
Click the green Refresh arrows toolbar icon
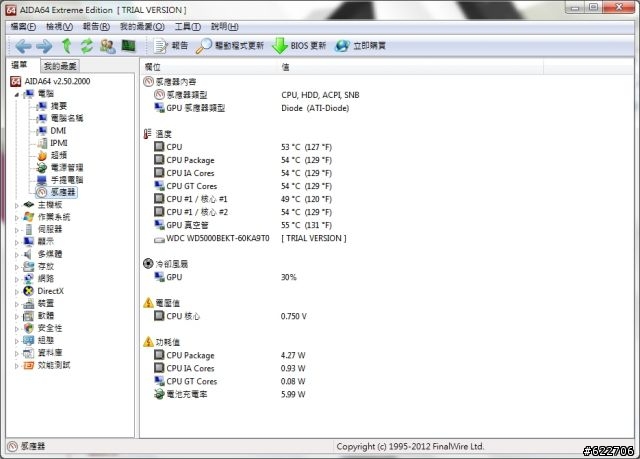coord(87,46)
